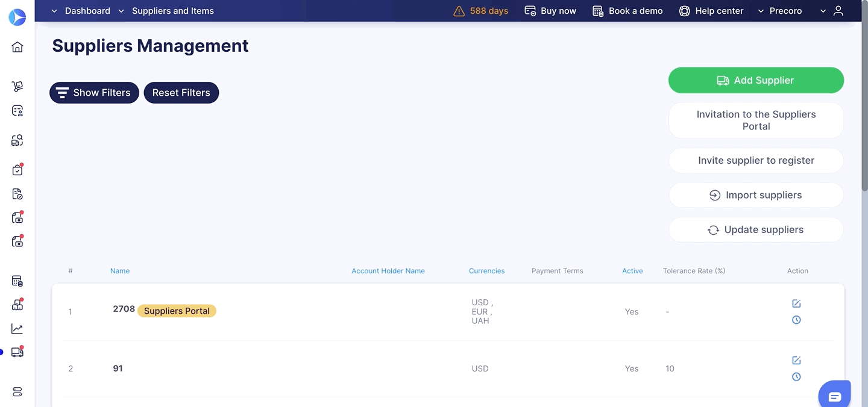Click the user profile icon
The height and width of the screenshot is (407, 868).
click(x=838, y=11)
